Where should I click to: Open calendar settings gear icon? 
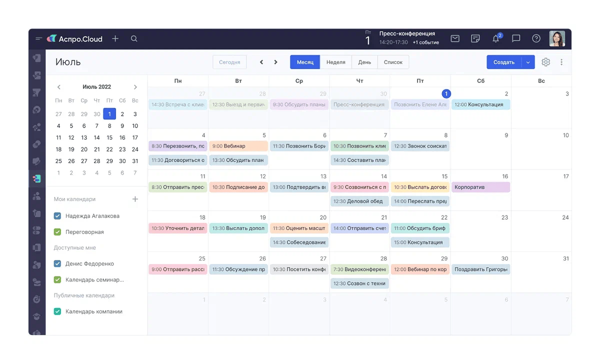[546, 62]
